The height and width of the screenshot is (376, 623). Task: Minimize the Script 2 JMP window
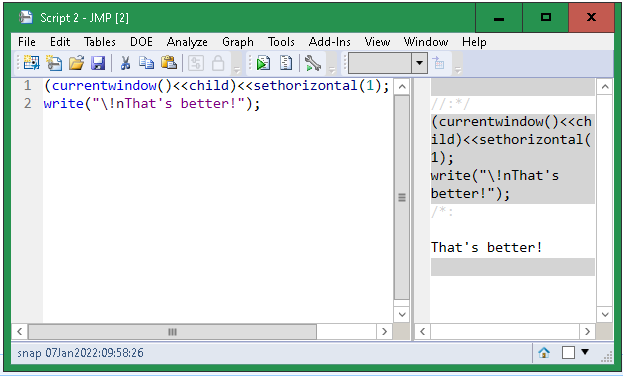[499, 18]
